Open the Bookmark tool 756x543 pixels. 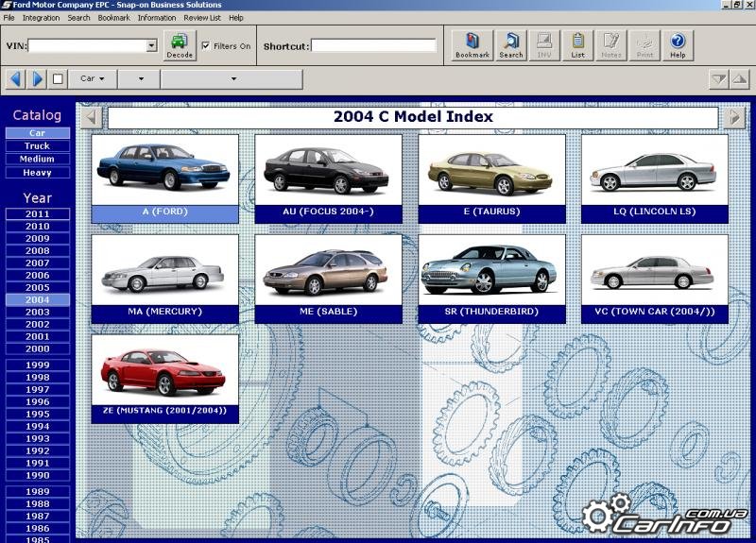click(x=472, y=45)
